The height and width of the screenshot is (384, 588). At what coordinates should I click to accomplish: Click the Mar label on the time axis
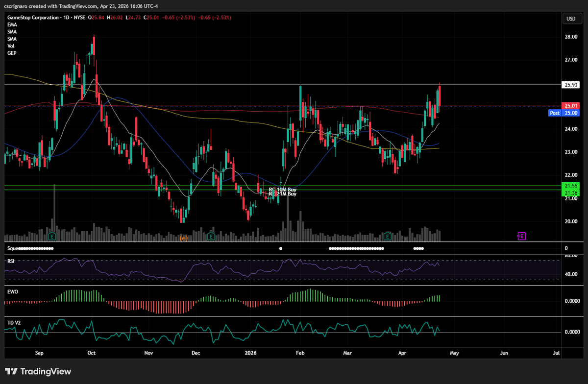(348, 353)
